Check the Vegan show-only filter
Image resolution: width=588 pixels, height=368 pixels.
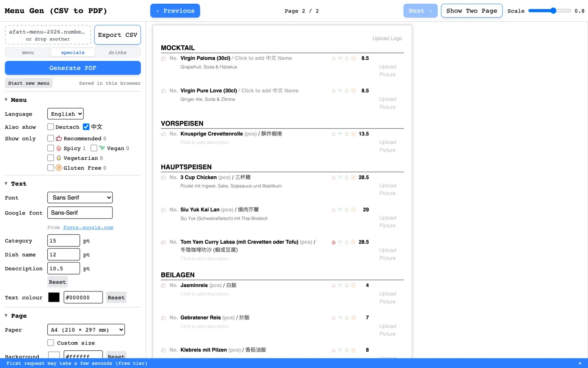pos(94,148)
